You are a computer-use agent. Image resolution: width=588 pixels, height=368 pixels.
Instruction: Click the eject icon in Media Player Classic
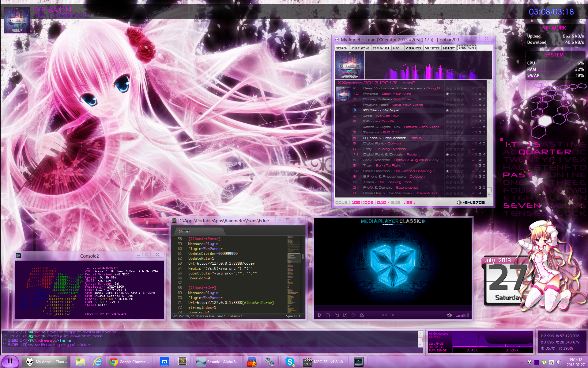coord(362,315)
